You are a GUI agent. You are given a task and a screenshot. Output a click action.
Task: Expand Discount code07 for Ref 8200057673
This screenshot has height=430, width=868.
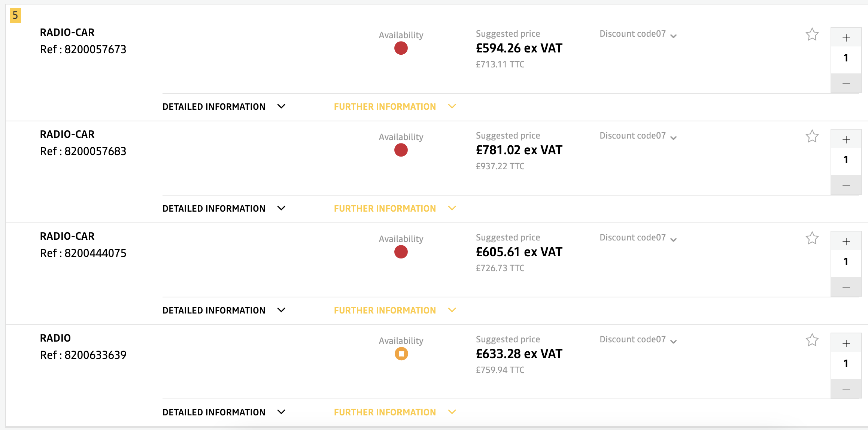tap(638, 34)
